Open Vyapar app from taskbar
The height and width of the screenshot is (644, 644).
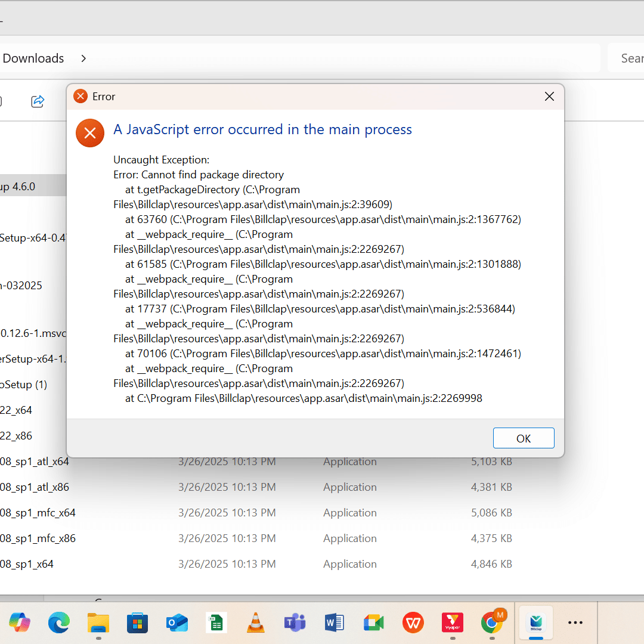coord(453,622)
